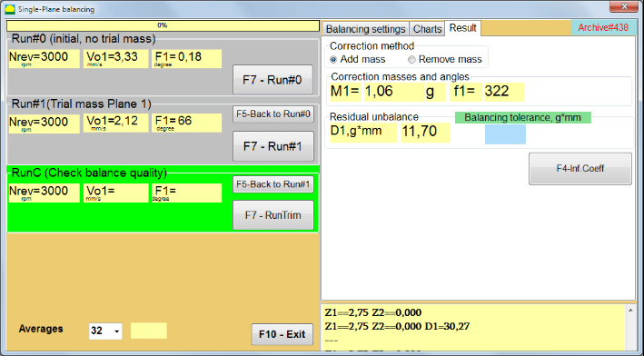Click the Run#0 Nrev=3000 field

point(45,59)
